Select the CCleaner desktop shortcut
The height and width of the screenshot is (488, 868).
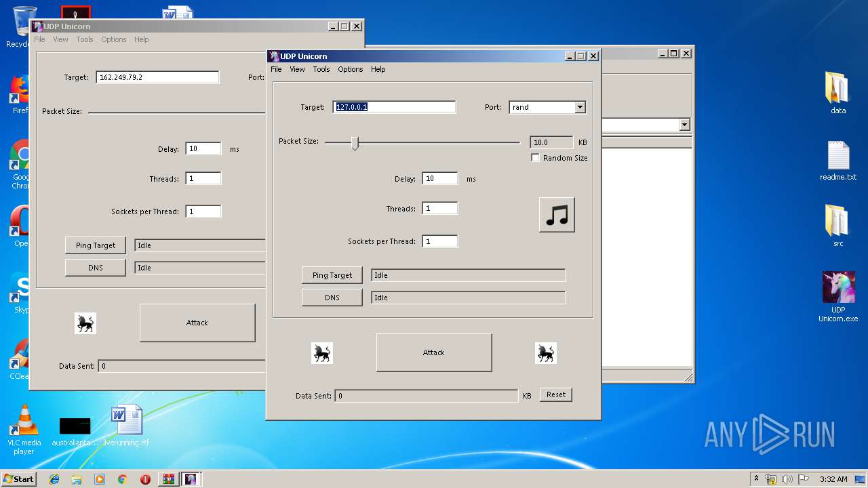(20, 359)
